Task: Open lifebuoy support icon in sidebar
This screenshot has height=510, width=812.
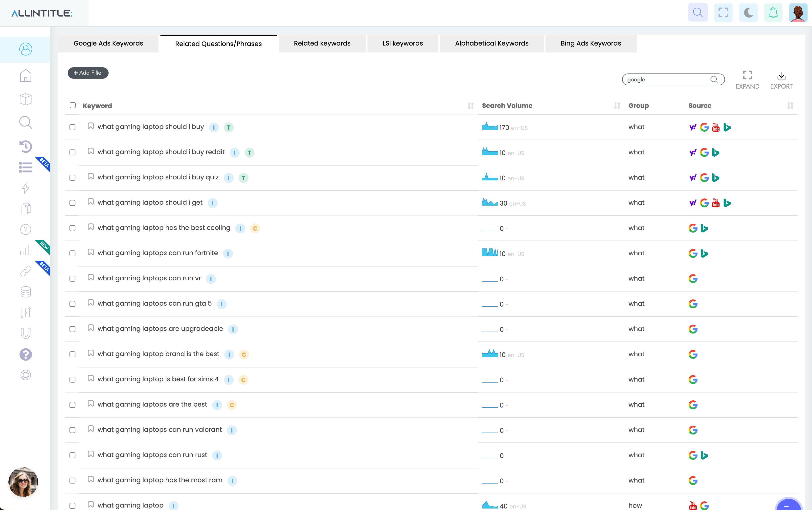Action: point(26,375)
